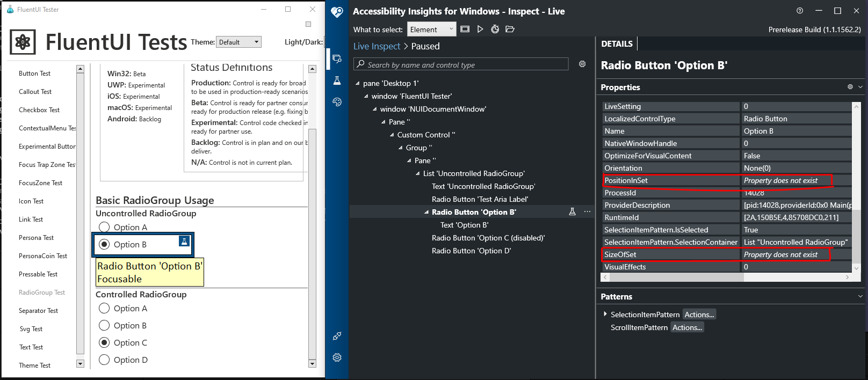Select Radio Button 'Test Aria Label' tree item

480,199
